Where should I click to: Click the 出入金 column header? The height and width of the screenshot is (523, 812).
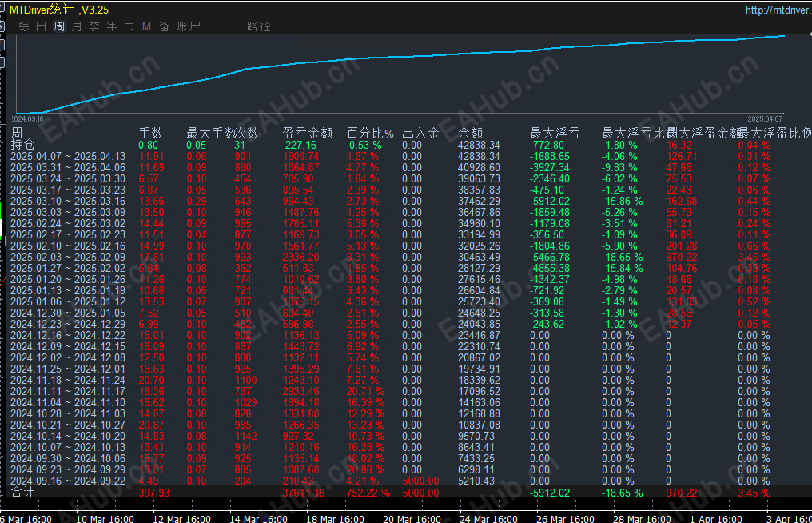tap(420, 134)
